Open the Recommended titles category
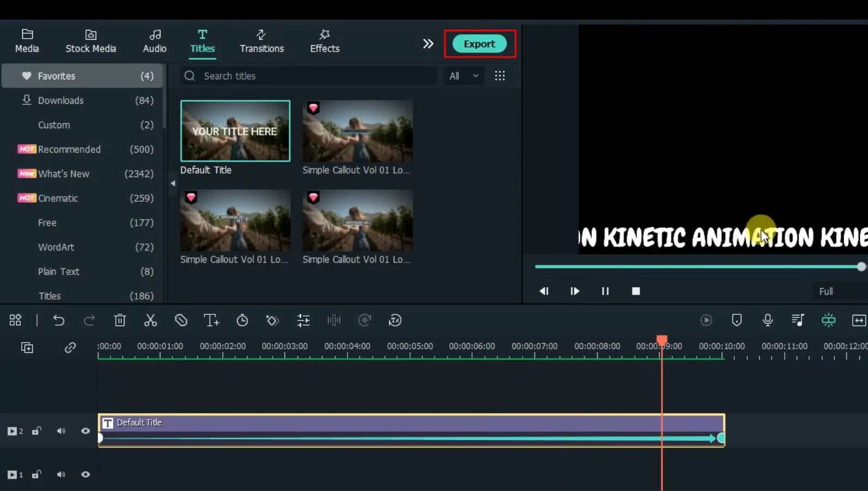 point(82,150)
